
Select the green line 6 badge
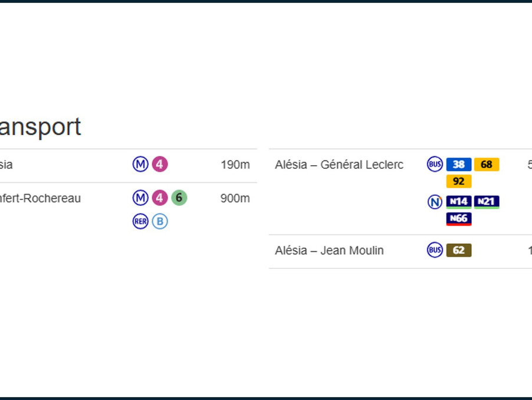[x=179, y=198]
